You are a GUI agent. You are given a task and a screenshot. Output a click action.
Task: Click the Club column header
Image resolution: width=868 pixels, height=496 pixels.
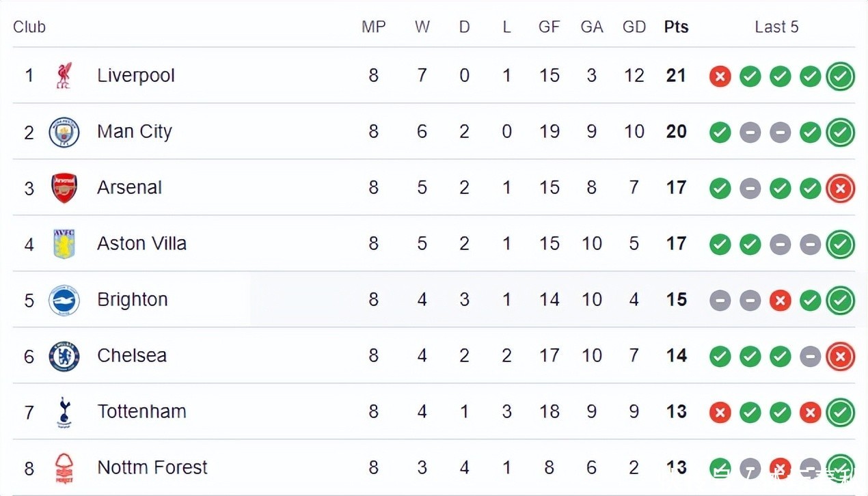tap(29, 27)
